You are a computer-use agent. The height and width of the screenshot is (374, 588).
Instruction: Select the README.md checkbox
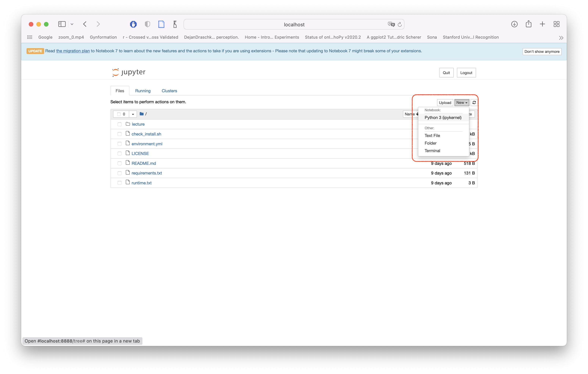[119, 164]
